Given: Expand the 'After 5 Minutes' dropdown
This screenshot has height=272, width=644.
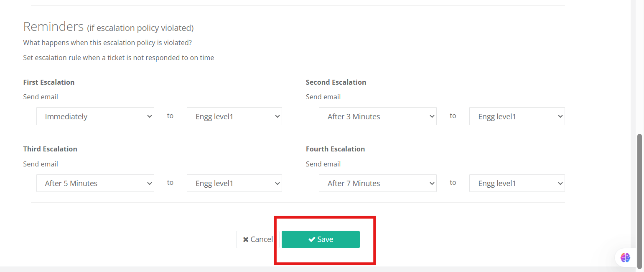Looking at the screenshot, I should tap(95, 183).
